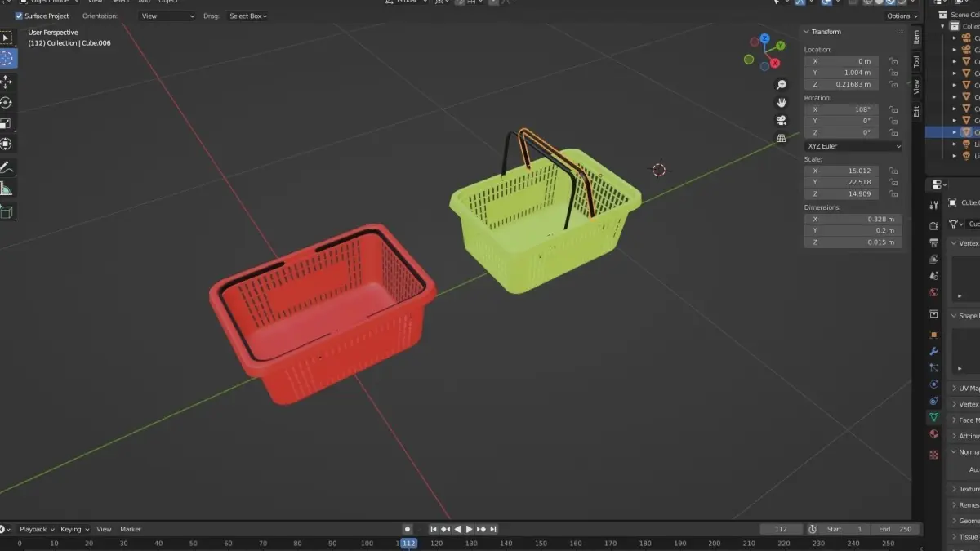Click the zoom magnifier viewport icon
The height and width of the screenshot is (551, 980).
pos(781,85)
